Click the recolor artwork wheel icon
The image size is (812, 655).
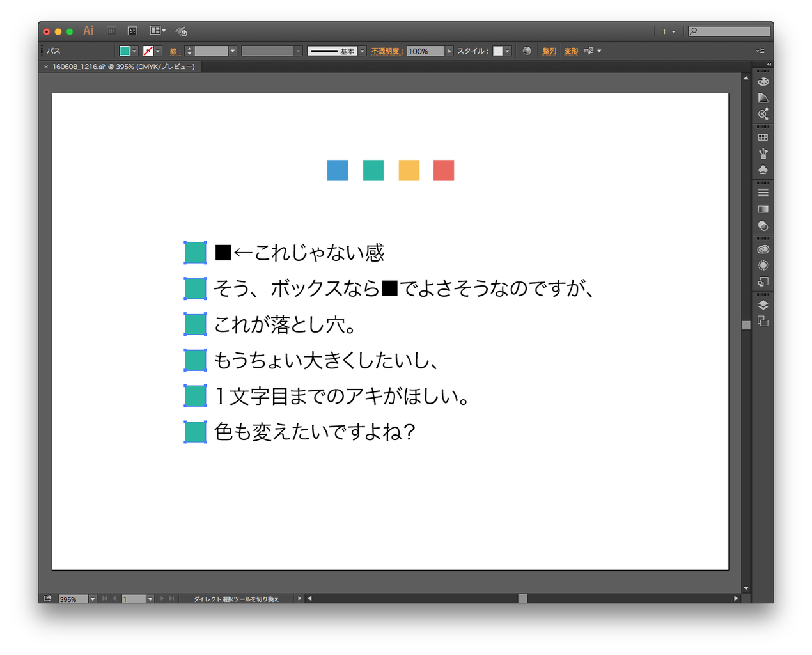pos(527,51)
